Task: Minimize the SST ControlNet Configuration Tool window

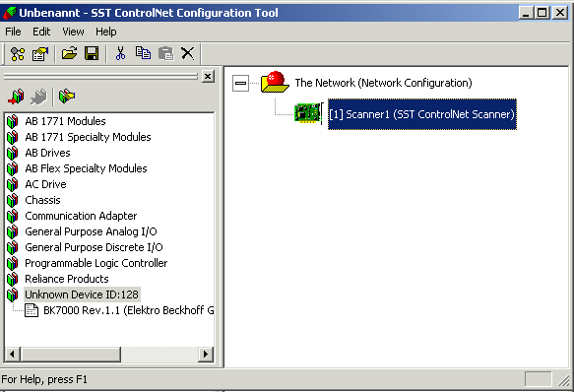Action: [526, 13]
